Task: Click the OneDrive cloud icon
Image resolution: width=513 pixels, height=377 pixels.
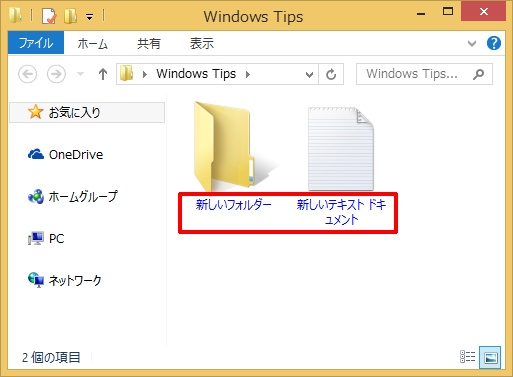Action: 36,154
